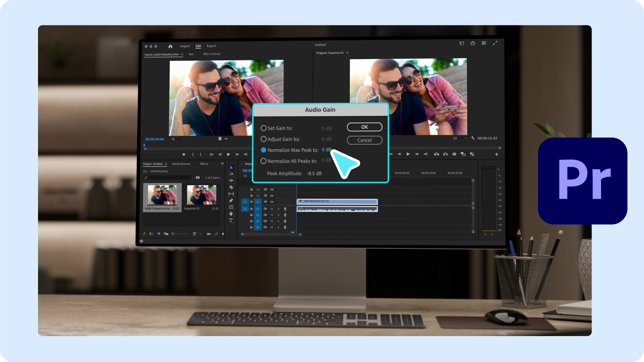Click the Extract button in Program monitor
Screen dimensions: 644x362
click(445, 154)
